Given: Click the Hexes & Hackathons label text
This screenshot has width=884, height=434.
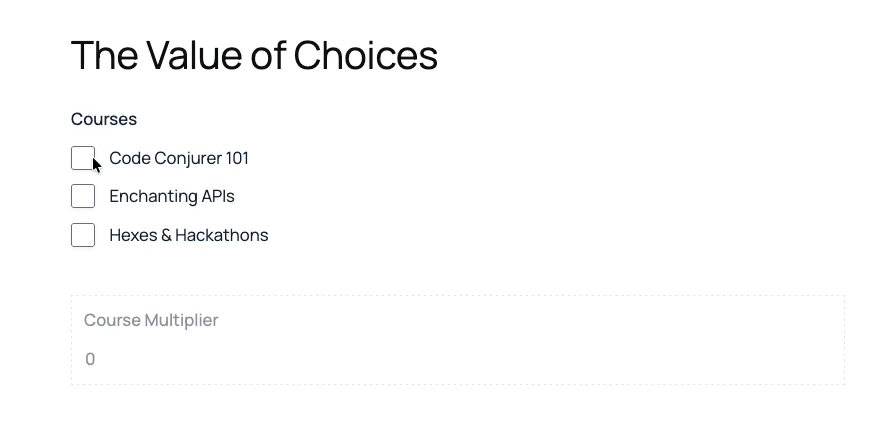Looking at the screenshot, I should (189, 235).
